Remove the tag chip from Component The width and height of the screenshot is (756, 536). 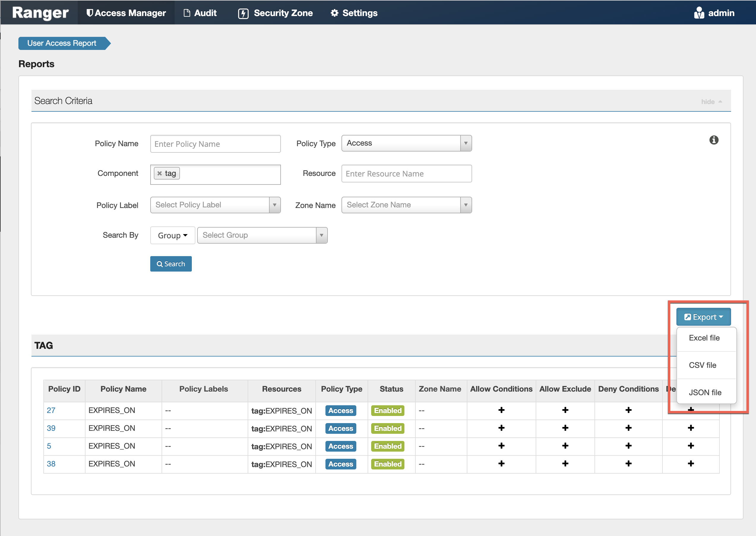[x=160, y=173]
